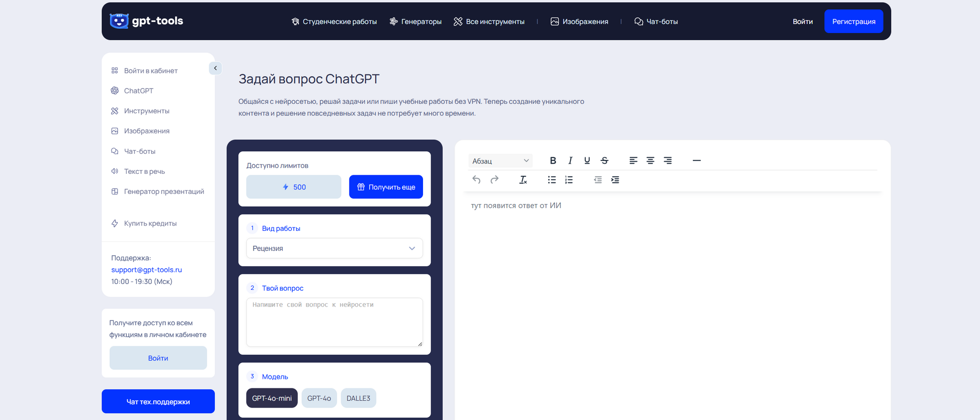Create a numbered list

(568, 180)
